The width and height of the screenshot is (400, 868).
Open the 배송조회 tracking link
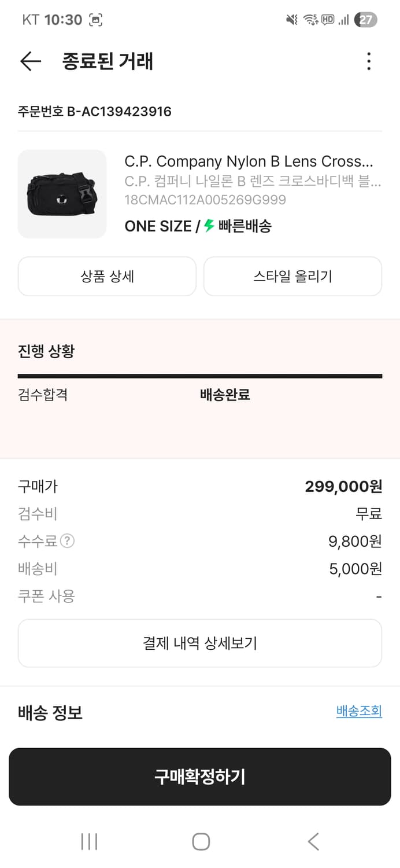[x=359, y=711]
